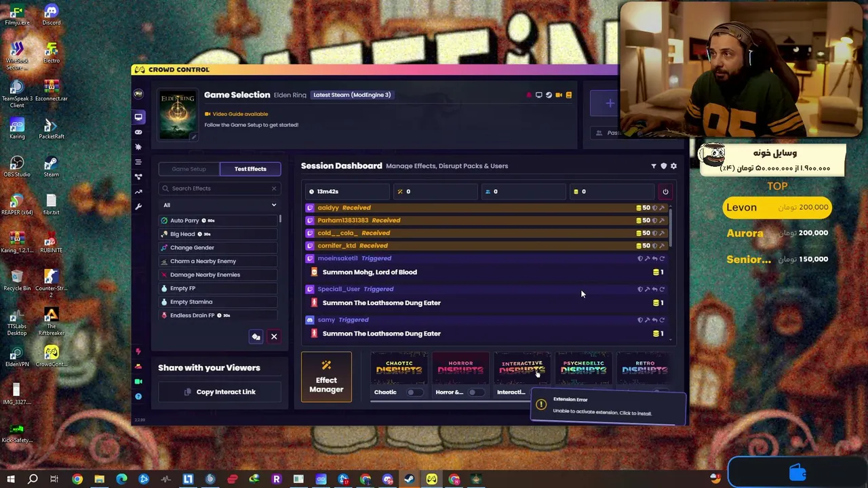Click the Steam icon in Game Selection header

549,95
